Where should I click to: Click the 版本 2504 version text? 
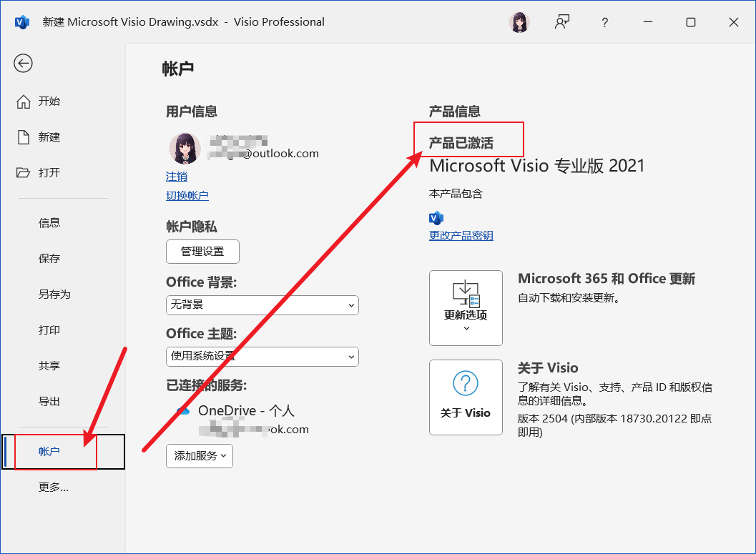(x=614, y=425)
